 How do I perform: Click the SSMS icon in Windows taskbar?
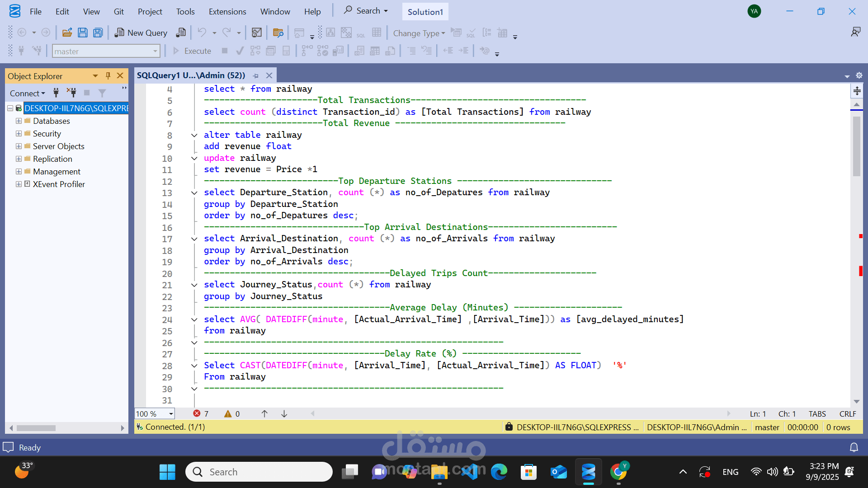coord(588,472)
